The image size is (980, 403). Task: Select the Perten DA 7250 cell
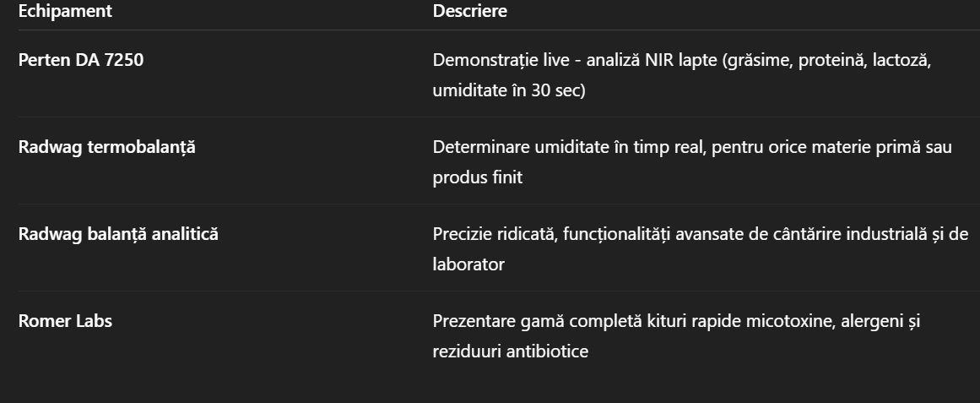point(81,61)
